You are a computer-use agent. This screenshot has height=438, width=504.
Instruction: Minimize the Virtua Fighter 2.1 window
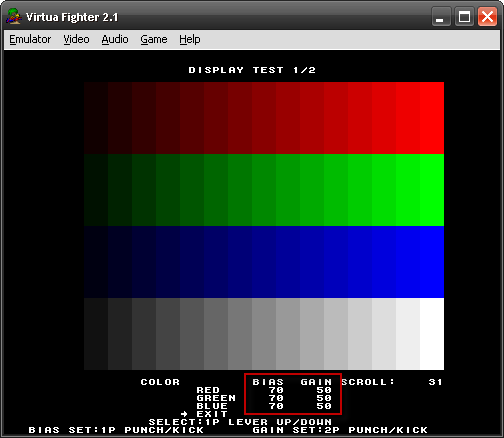pos(441,17)
